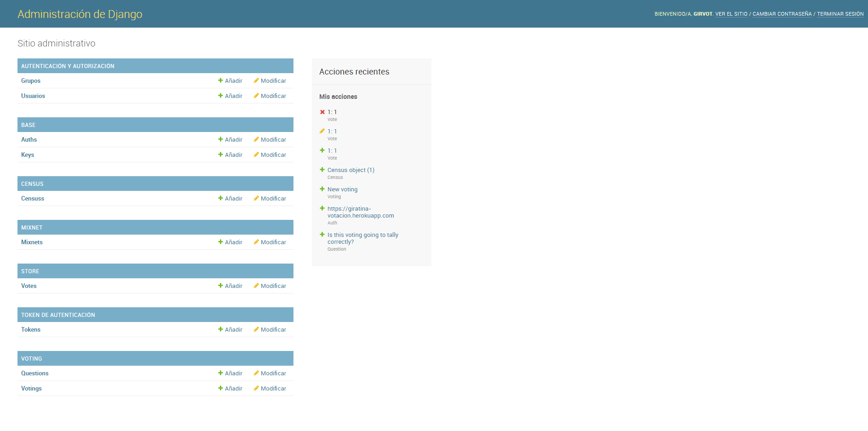
Task: Click the plus icon in the Votes row
Action: tap(220, 286)
